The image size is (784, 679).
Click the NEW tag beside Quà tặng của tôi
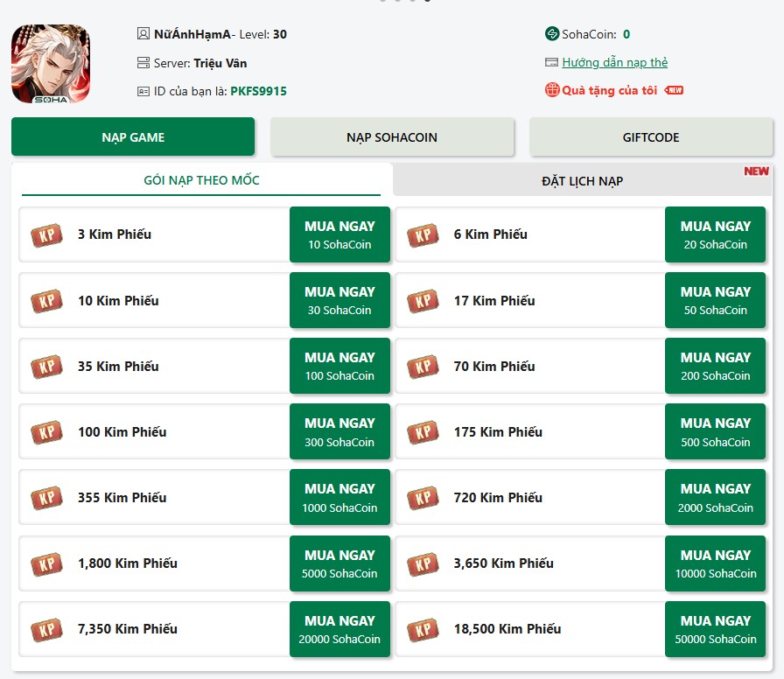674,90
